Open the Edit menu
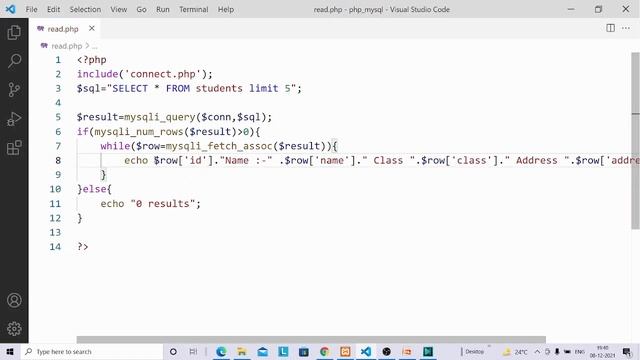Viewport: 640px width, 360px height. click(53, 9)
